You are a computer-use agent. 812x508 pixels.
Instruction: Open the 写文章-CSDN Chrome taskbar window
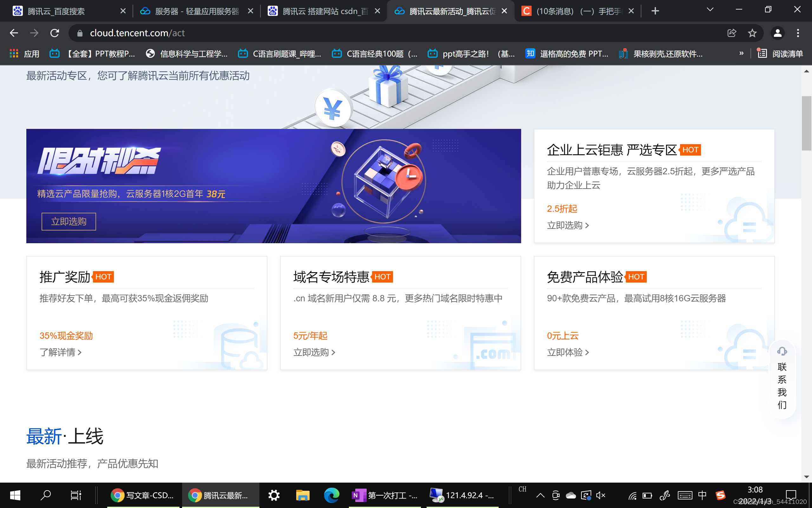(x=143, y=495)
